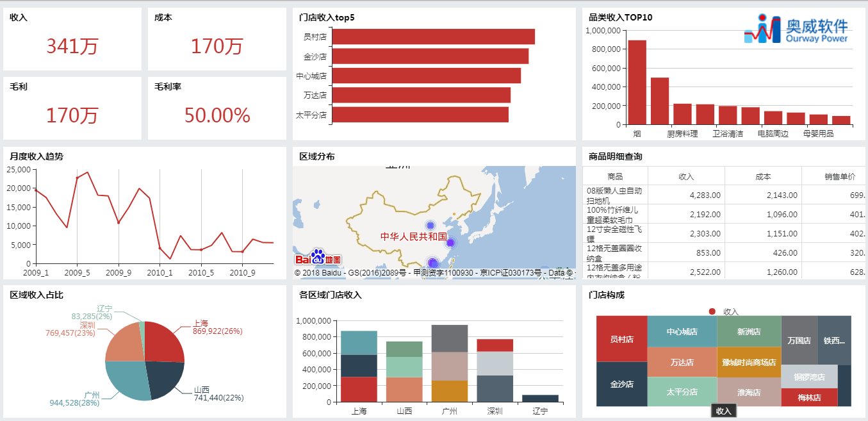Toggle the 收入 legend dot in 门店构成
This screenshot has width=868, height=421.
[x=712, y=311]
